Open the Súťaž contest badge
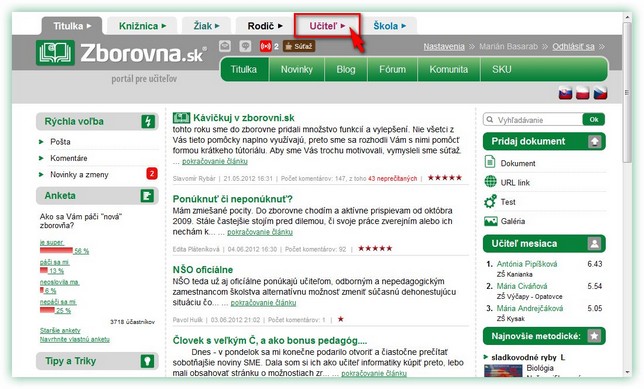 (299, 46)
